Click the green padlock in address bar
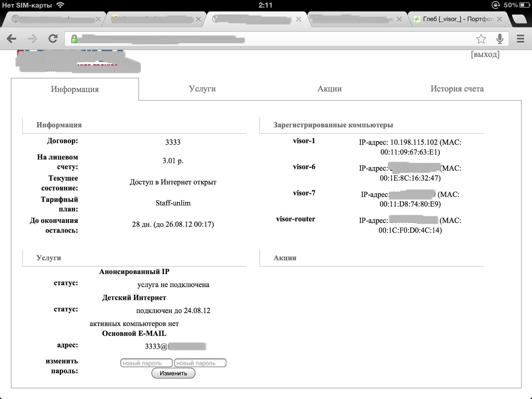Viewport: 532px width, 399px height. click(74, 39)
